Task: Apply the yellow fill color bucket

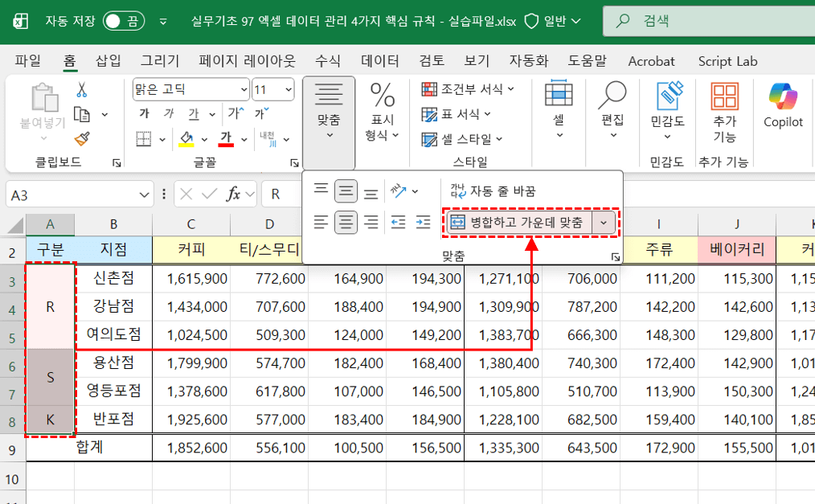Action: point(186,138)
